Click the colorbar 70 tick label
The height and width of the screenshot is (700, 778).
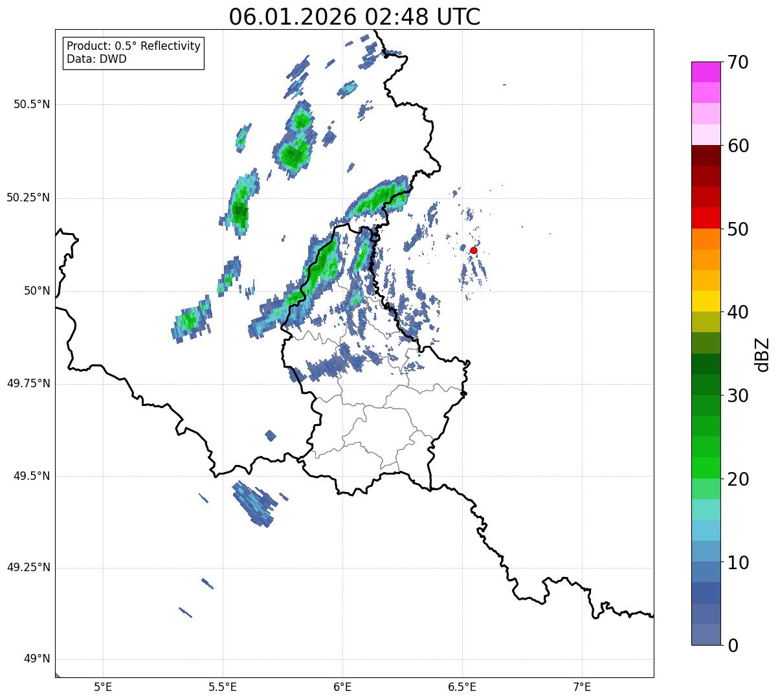point(737,62)
